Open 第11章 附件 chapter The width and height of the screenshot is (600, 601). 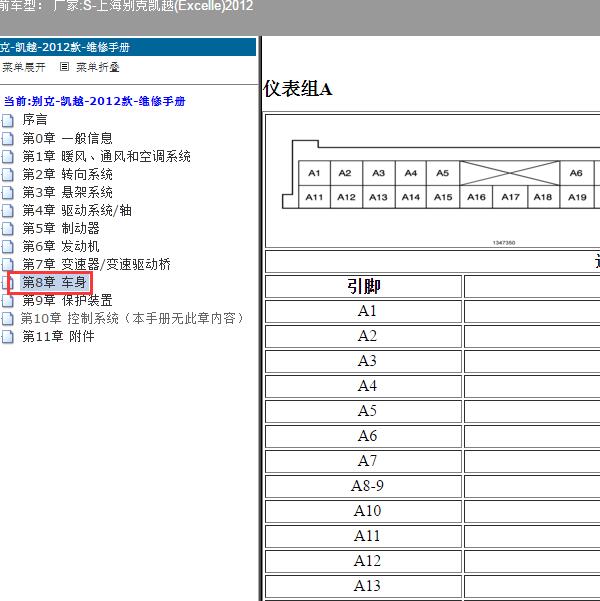click(58, 336)
